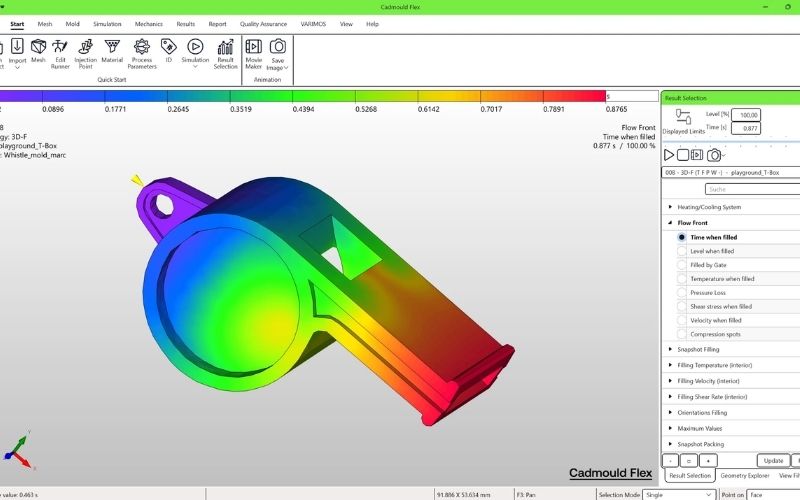Expand Filling Temperature (interior) group

(x=670, y=365)
